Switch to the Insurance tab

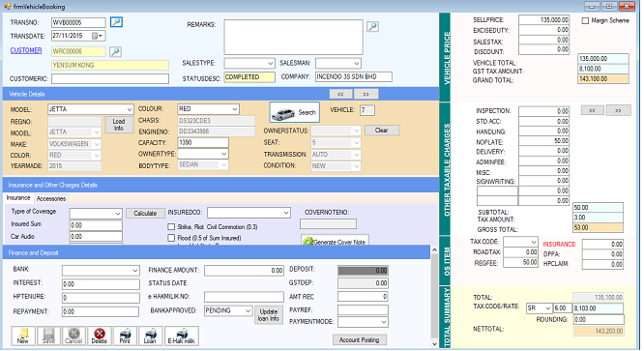click(18, 198)
